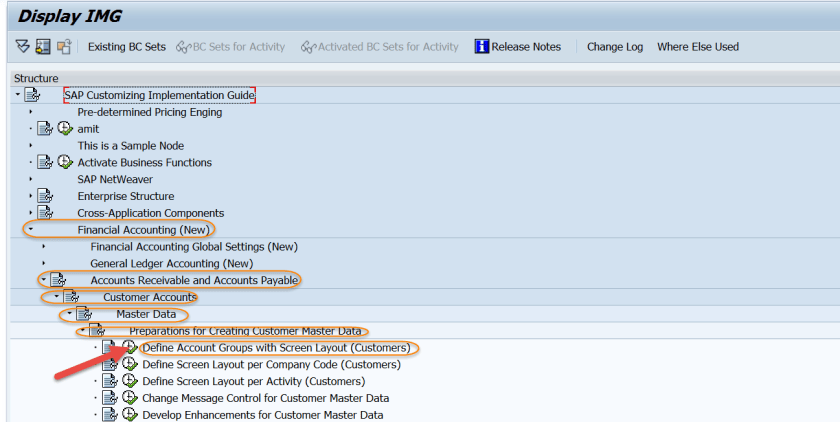840x422 pixels.
Task: Click documentation icon for Change Message Control row
Action: click(110, 398)
